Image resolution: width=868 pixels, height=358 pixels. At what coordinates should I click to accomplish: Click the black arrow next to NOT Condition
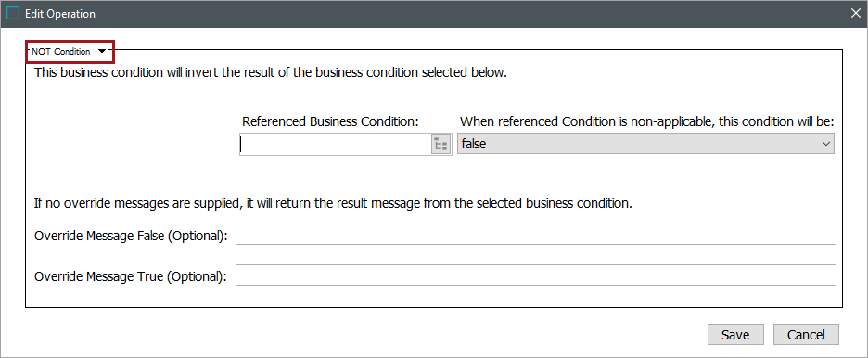(101, 51)
